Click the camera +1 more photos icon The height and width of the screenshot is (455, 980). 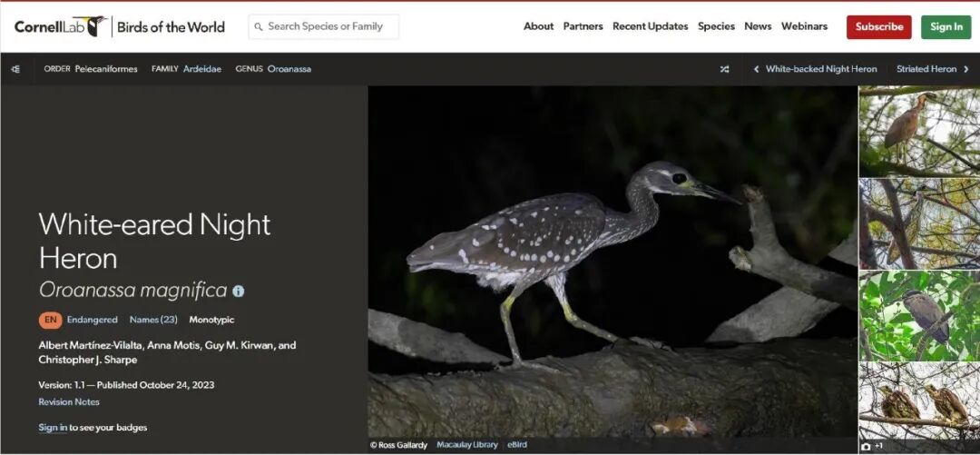[872, 446]
